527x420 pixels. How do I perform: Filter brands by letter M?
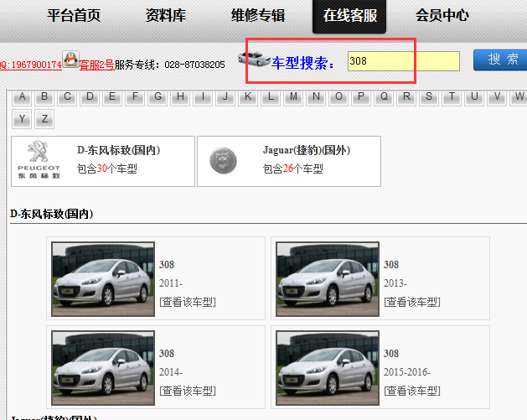click(293, 97)
